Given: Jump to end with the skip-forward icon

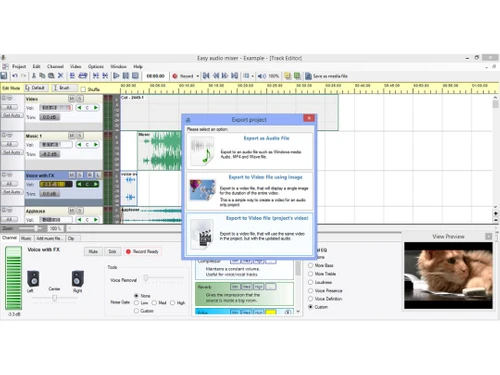Looking at the screenshot, I should pos(235,76).
